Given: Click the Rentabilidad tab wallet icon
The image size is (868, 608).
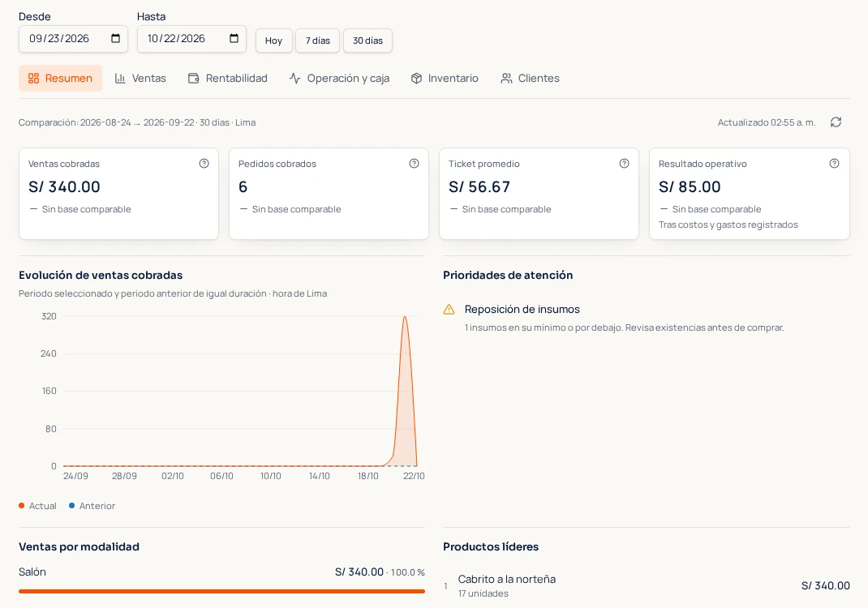Looking at the screenshot, I should (x=193, y=78).
